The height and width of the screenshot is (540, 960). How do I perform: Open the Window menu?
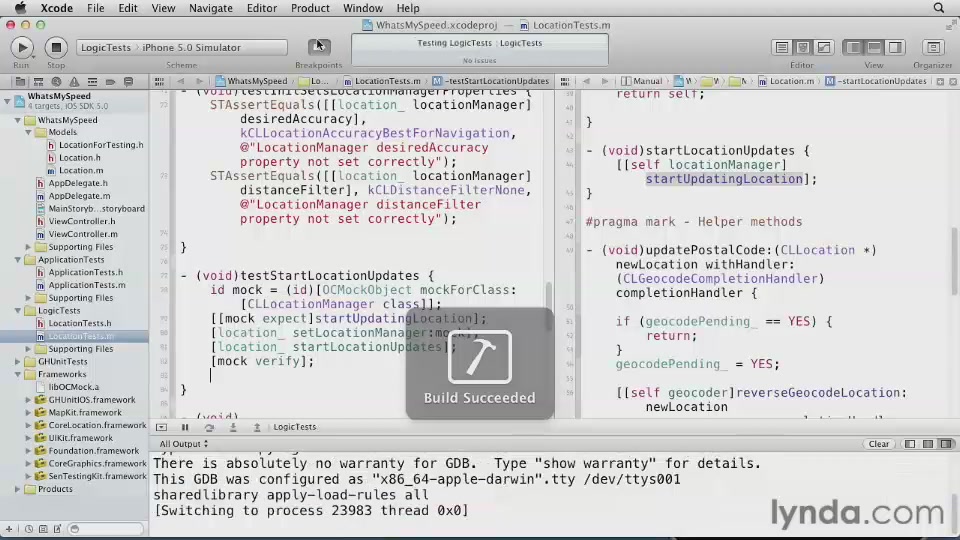pyautogui.click(x=362, y=8)
